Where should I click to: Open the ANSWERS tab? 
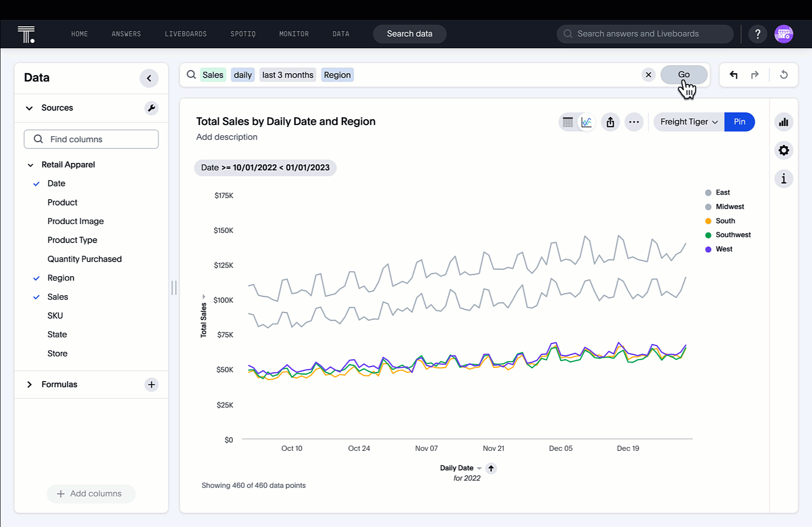126,34
